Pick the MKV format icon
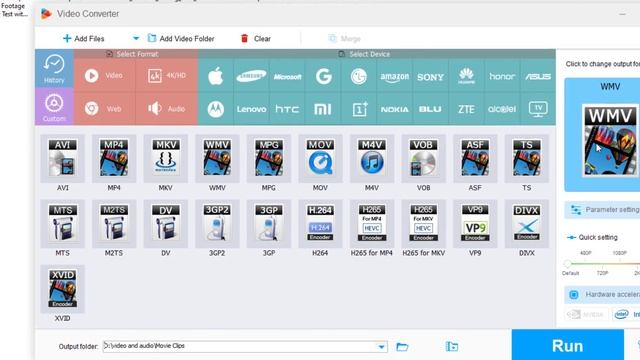 (x=165, y=158)
